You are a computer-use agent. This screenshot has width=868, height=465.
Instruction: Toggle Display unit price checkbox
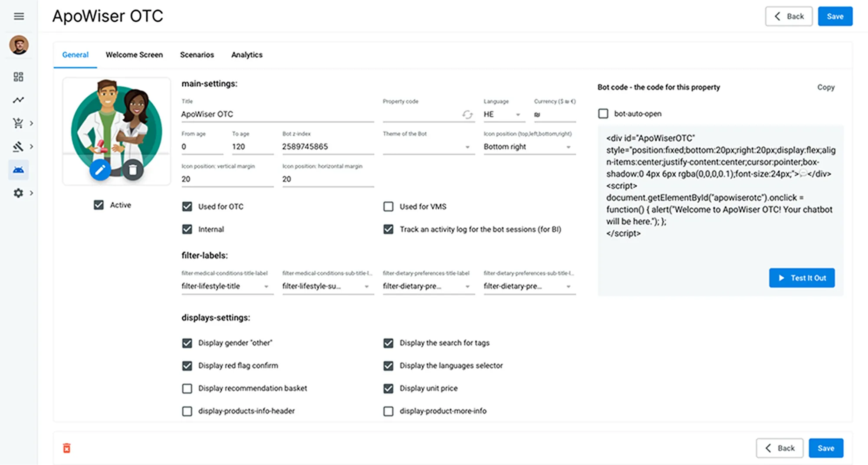pyautogui.click(x=388, y=388)
